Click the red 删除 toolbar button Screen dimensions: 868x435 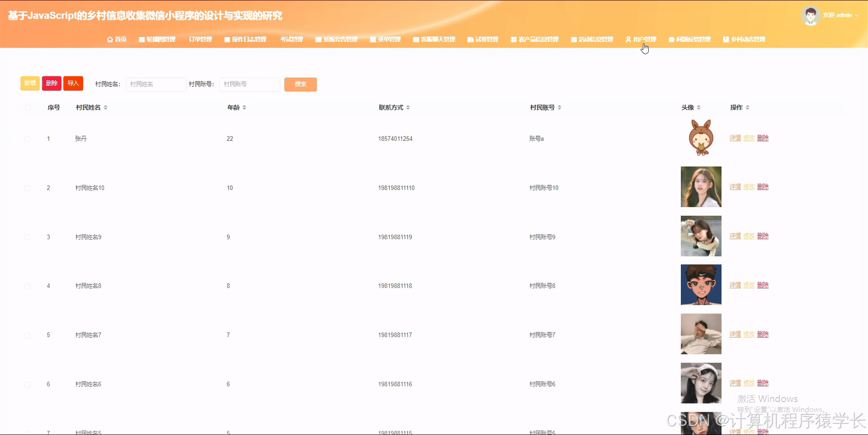pos(52,83)
